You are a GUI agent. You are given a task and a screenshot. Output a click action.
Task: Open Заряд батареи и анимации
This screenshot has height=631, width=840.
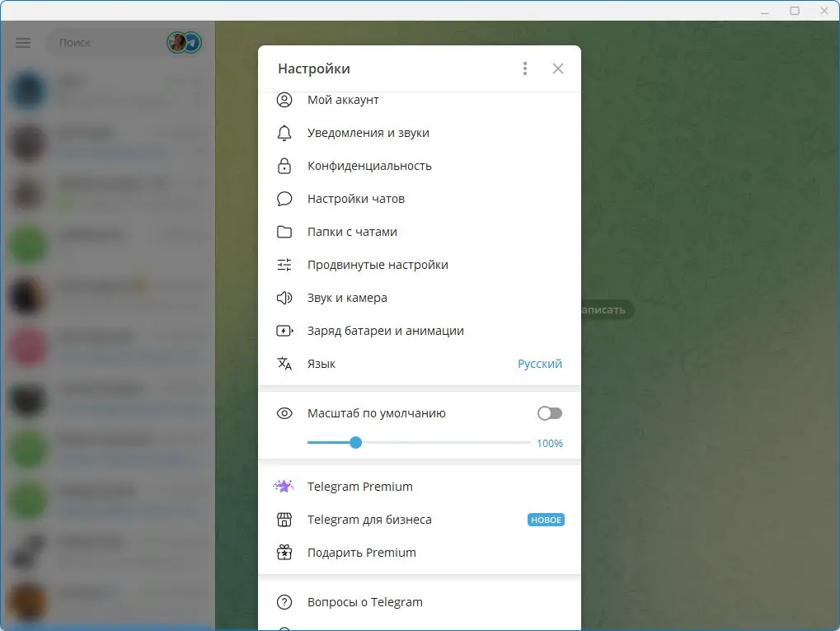pos(420,331)
